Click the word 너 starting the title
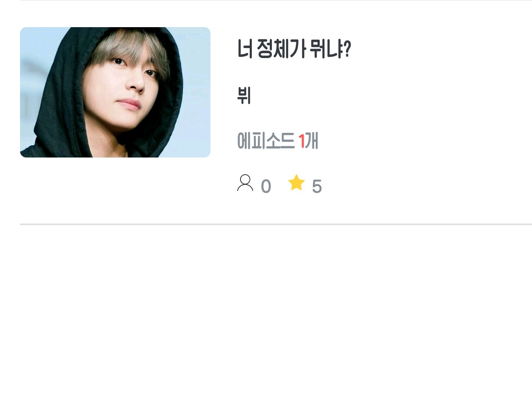Viewport: 532px width, 399px height. (x=245, y=49)
